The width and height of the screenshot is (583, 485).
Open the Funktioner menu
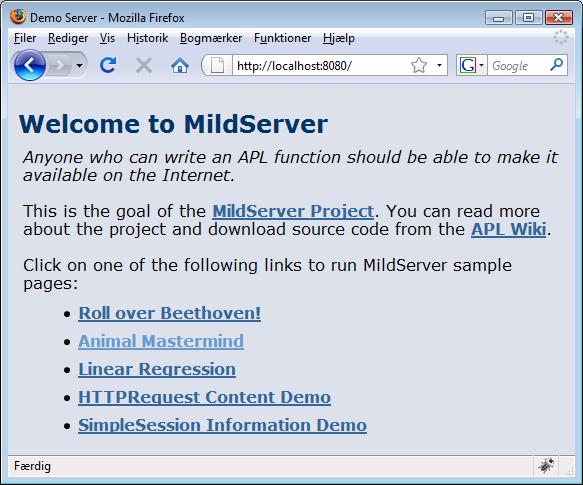pos(282,38)
